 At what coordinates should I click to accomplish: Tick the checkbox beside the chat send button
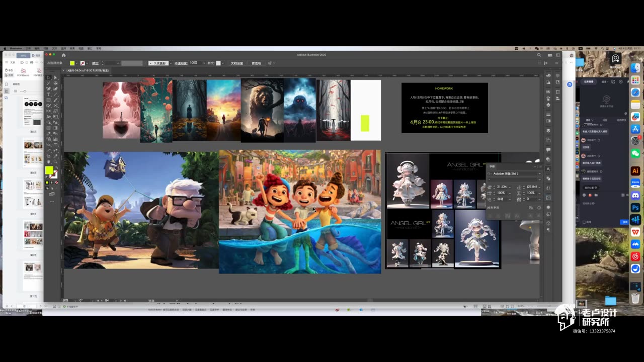[584, 222]
